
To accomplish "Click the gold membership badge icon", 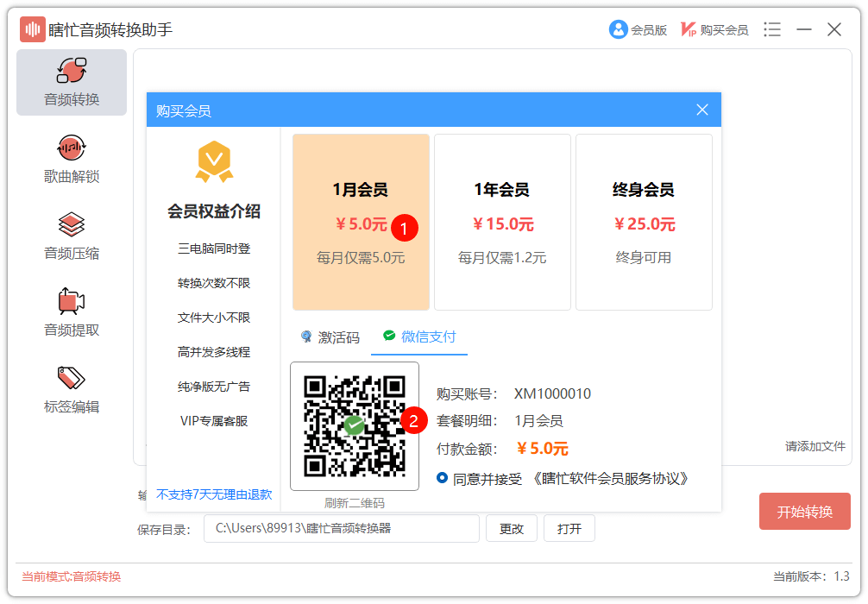I will (x=214, y=161).
